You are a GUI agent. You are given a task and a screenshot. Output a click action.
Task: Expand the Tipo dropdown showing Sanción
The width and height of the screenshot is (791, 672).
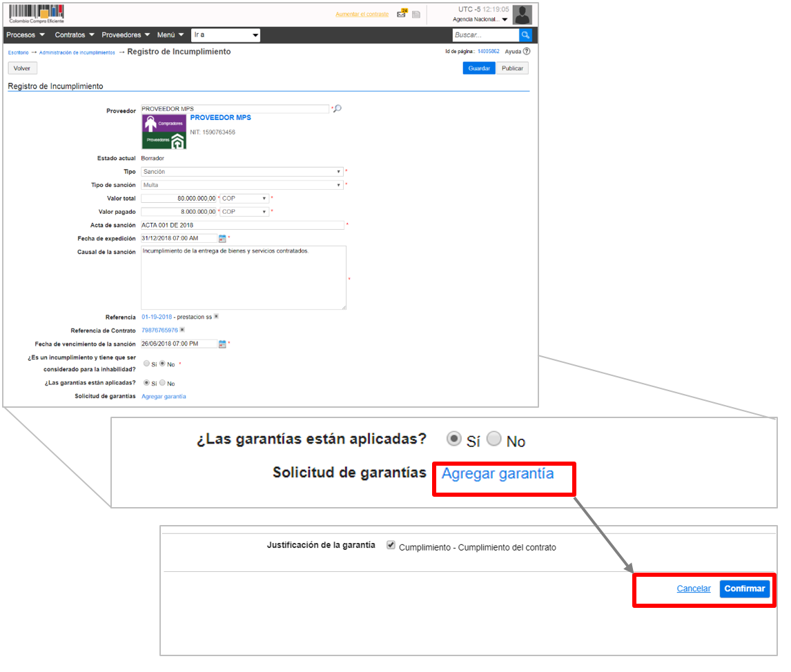pos(242,172)
